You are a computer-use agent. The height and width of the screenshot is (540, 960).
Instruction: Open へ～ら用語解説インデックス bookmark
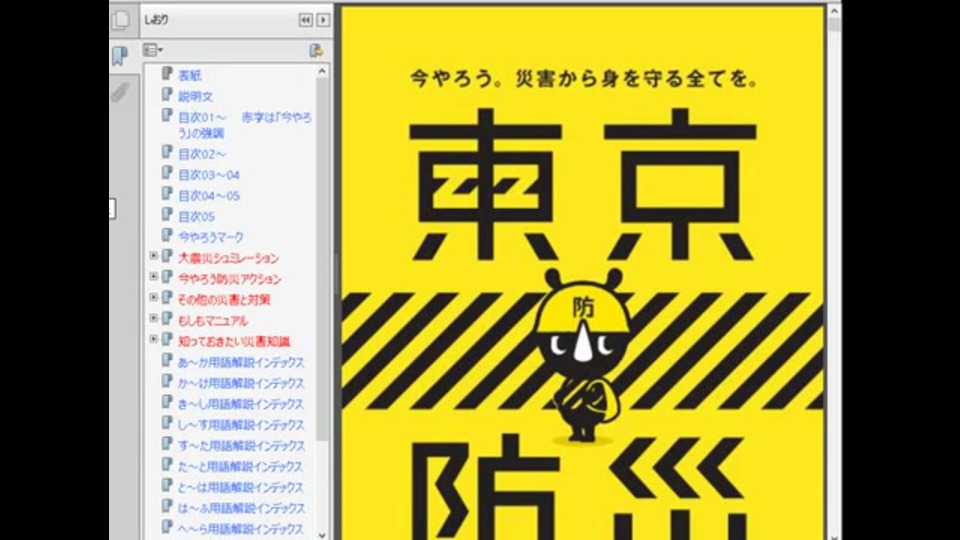pos(241,528)
